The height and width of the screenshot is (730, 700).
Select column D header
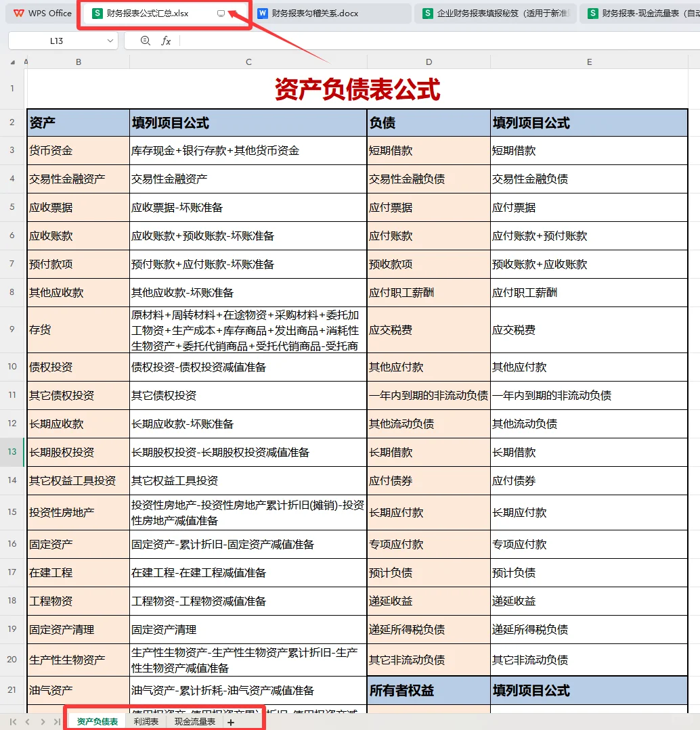pos(429,62)
